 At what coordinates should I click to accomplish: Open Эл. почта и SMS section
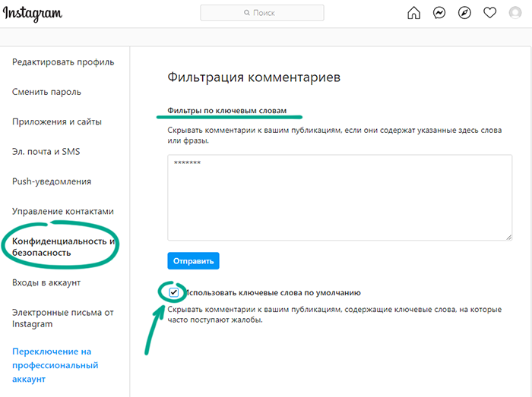coord(46,151)
